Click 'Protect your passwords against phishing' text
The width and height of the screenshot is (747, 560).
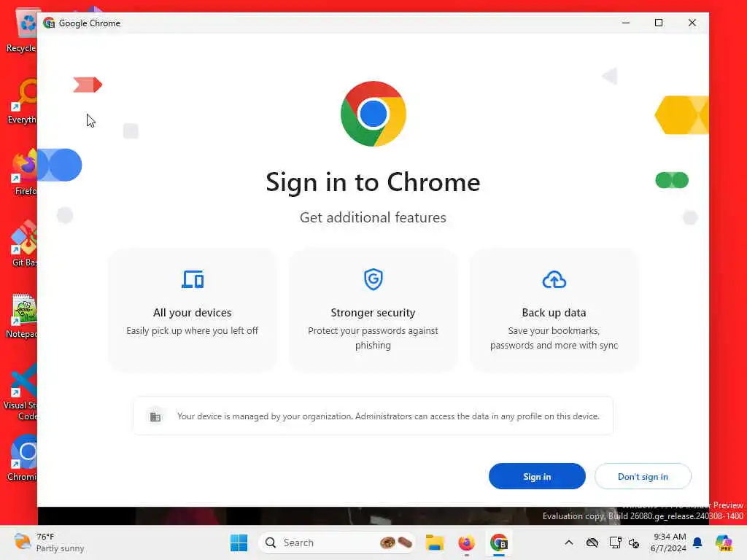point(373,338)
